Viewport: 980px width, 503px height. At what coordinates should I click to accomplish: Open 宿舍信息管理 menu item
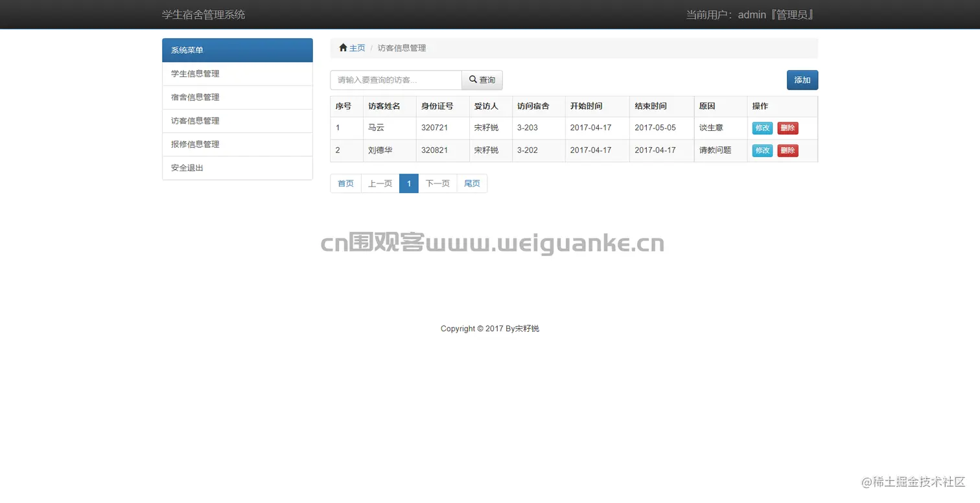(x=237, y=97)
